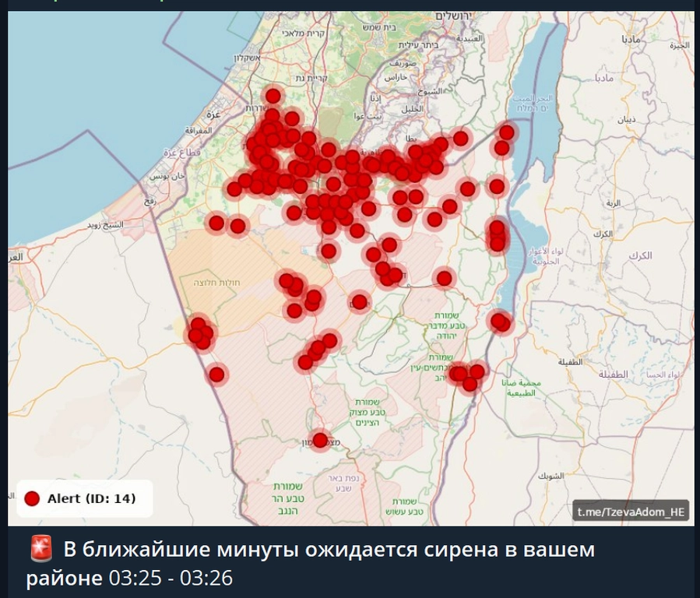Select the אשקלון label on the coast
This screenshot has width=700, height=598.
(x=247, y=58)
